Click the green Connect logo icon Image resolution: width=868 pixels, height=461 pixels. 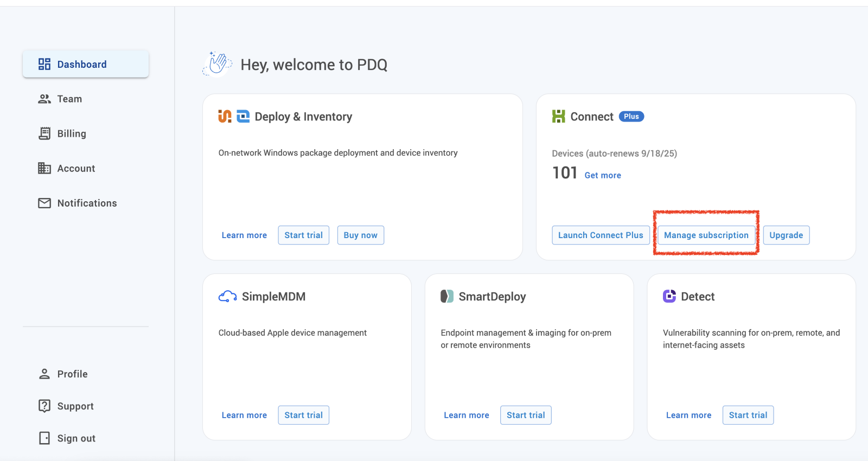click(558, 116)
